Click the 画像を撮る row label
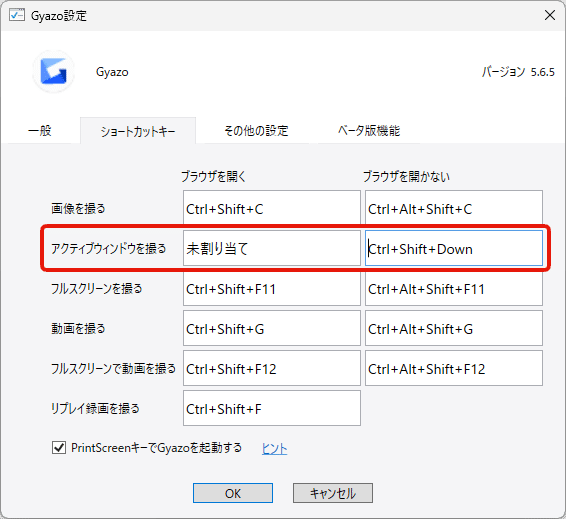Screen dimensions: 566x519 78,208
